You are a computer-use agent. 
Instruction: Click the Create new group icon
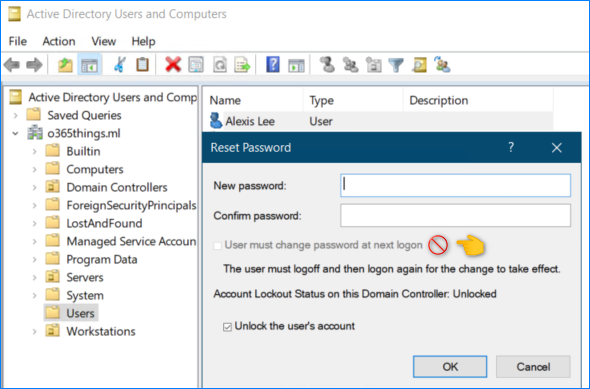click(350, 65)
